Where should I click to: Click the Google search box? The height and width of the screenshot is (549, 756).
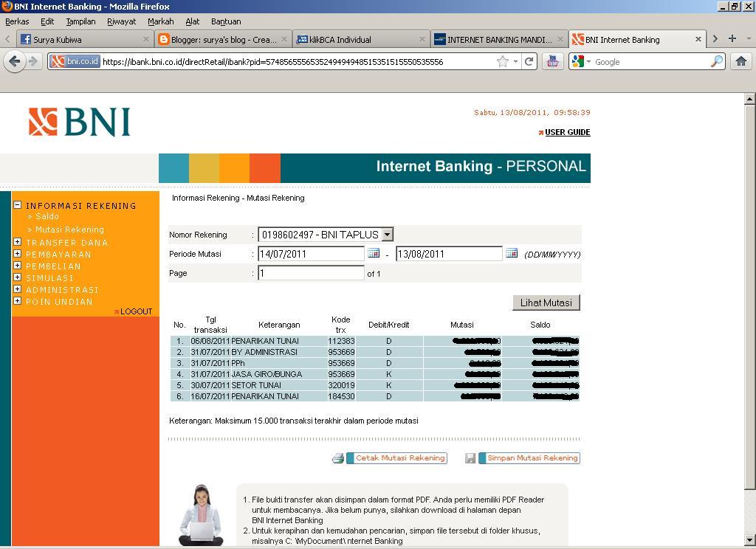(651, 62)
